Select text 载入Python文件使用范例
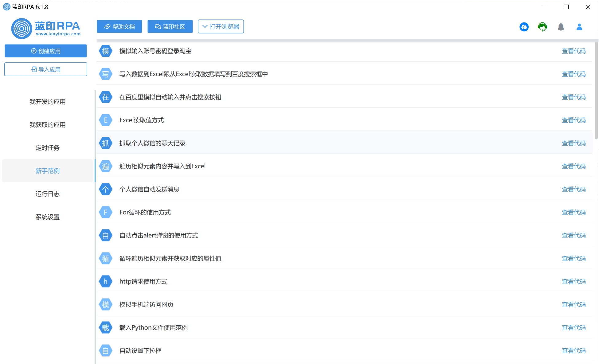Viewport: 599px width, 364px height. point(153,327)
